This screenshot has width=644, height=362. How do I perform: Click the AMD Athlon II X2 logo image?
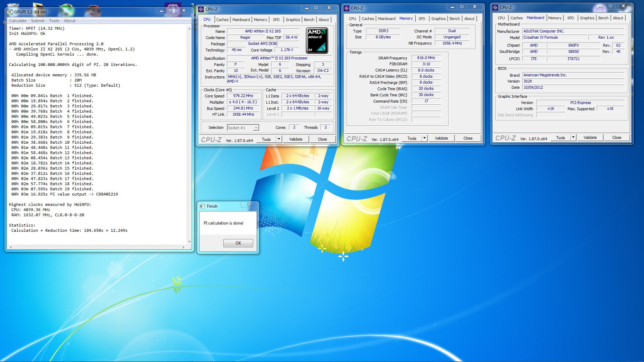[317, 40]
